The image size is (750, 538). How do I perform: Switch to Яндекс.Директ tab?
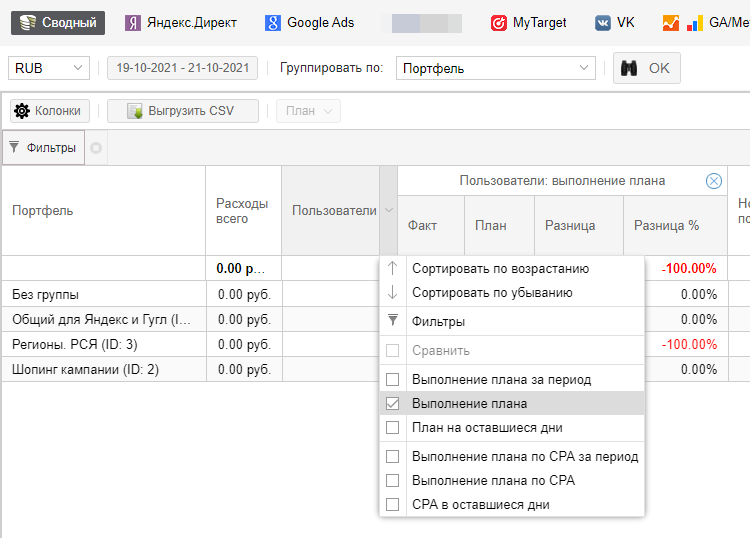click(181, 23)
